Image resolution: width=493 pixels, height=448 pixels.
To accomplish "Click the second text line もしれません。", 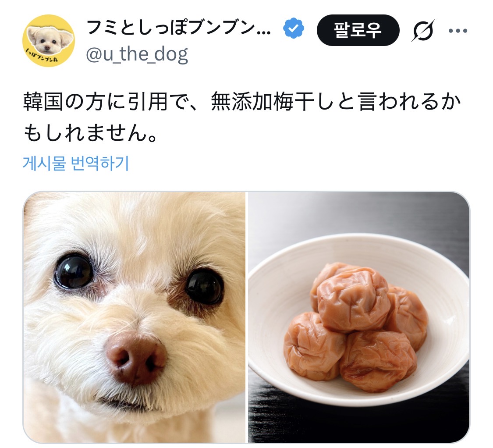I will click(91, 133).
